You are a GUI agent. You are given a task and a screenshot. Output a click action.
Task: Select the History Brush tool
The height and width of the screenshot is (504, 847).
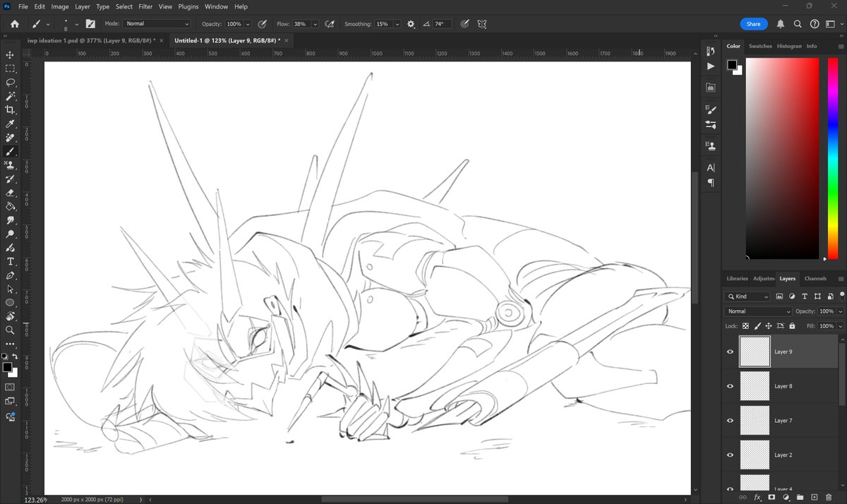10,179
